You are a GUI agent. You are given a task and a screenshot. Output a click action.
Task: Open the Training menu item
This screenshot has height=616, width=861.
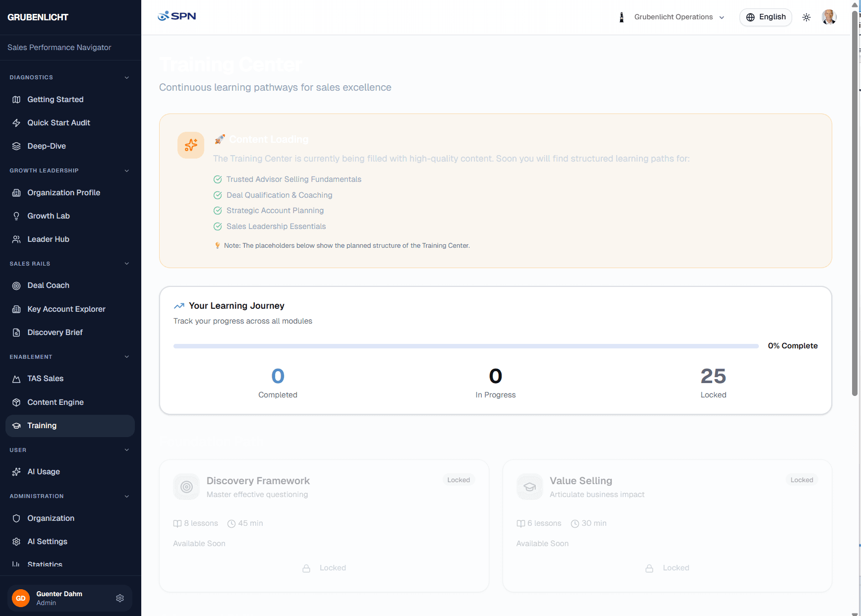[42, 425]
